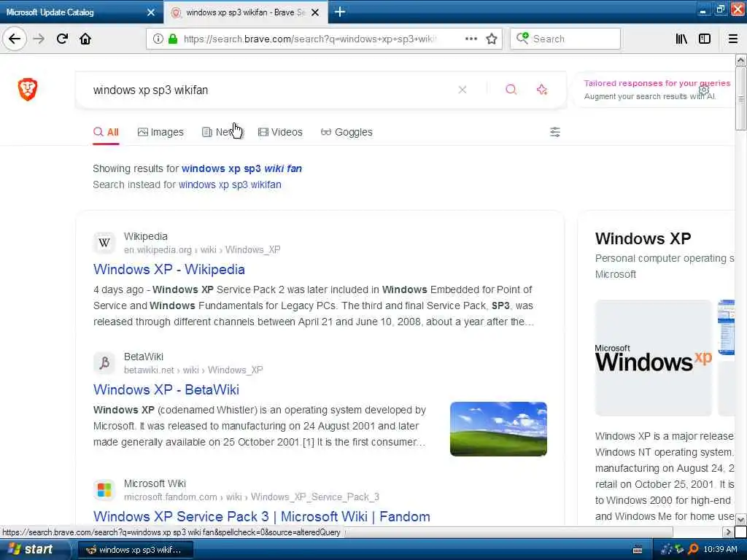Open Microsoft Windows XP logo image
The width and height of the screenshot is (747, 560).
(x=653, y=358)
